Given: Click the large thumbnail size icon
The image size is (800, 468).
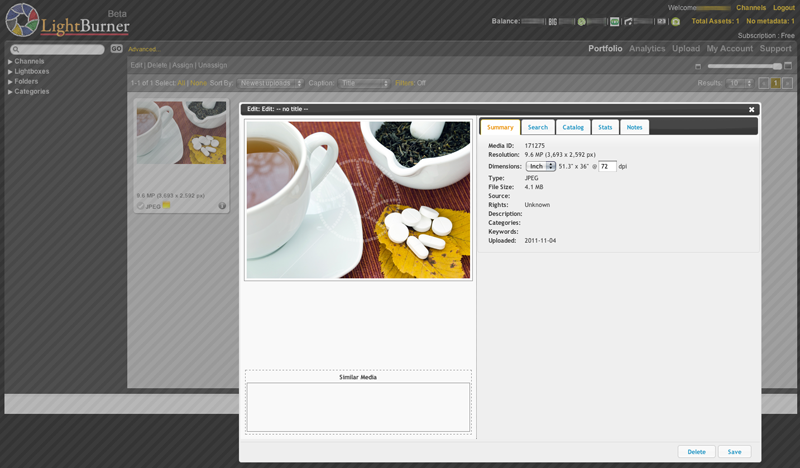Looking at the screenshot, I should coord(788,66).
